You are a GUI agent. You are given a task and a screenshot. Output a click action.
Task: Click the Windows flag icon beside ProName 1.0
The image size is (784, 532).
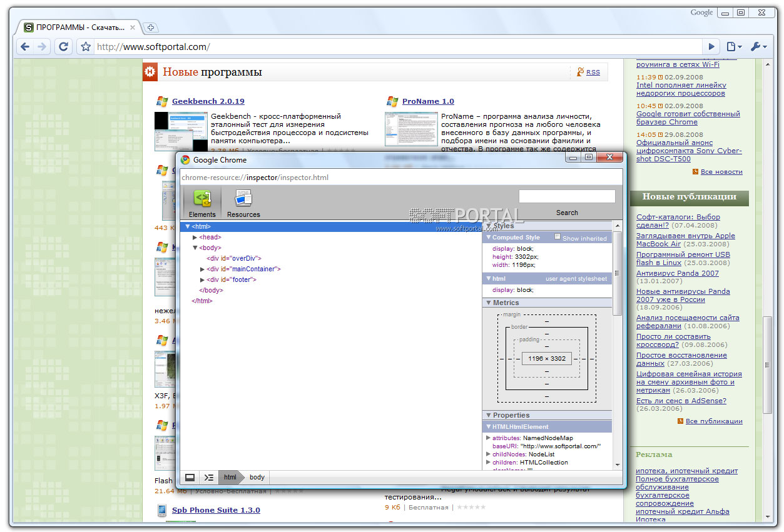pos(392,101)
